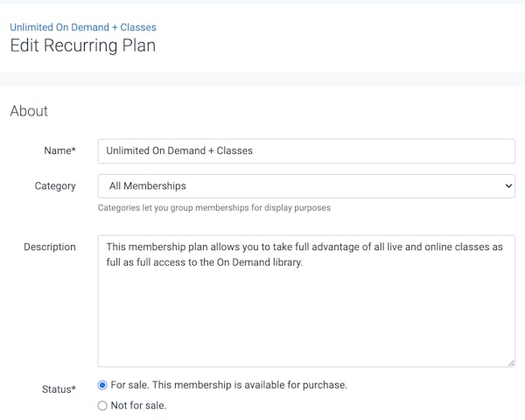525x420 pixels.
Task: Click the Description textarea resize handle
Action: [511, 362]
